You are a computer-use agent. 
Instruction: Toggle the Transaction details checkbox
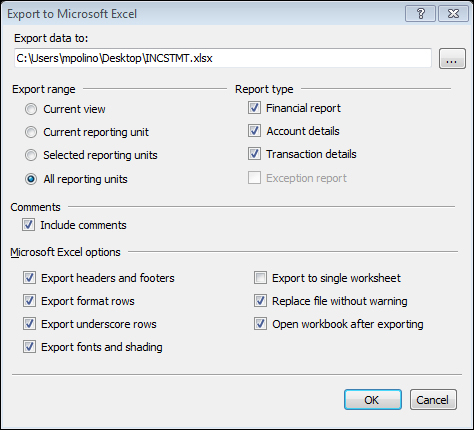[x=254, y=154]
